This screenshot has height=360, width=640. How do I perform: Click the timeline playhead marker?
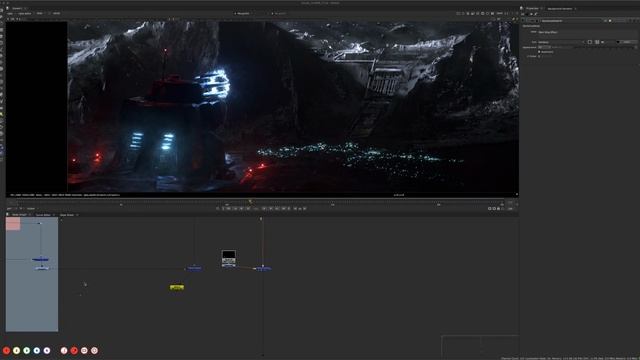coord(250,201)
